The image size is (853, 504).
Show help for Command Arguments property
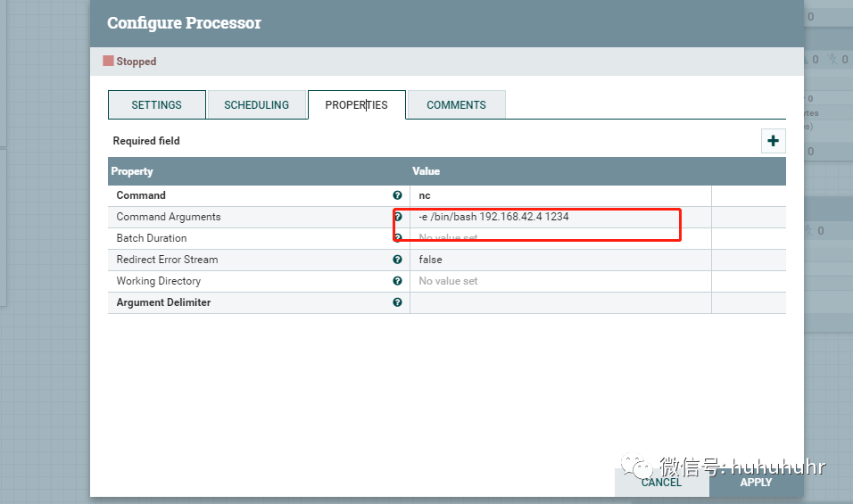[398, 217]
